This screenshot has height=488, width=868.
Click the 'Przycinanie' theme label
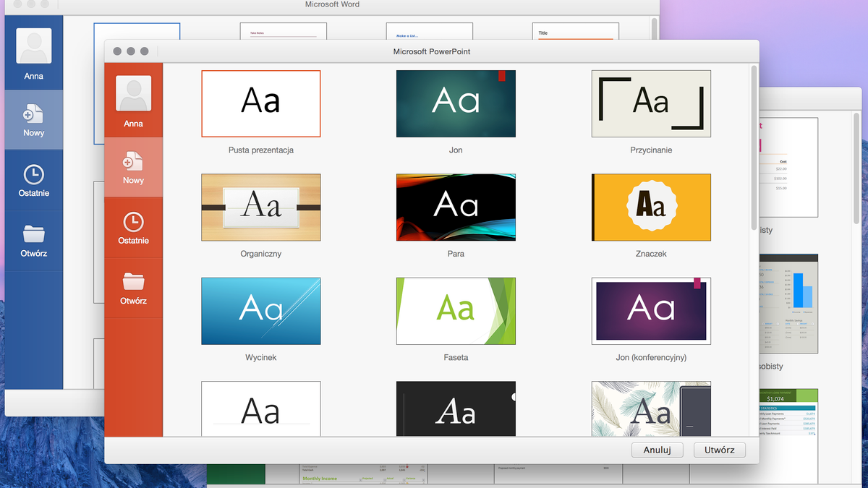(x=651, y=150)
